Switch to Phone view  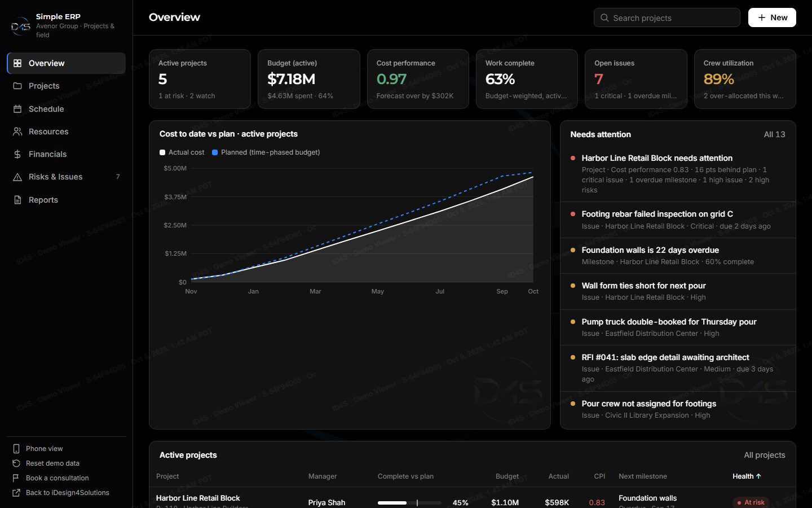coord(66,449)
